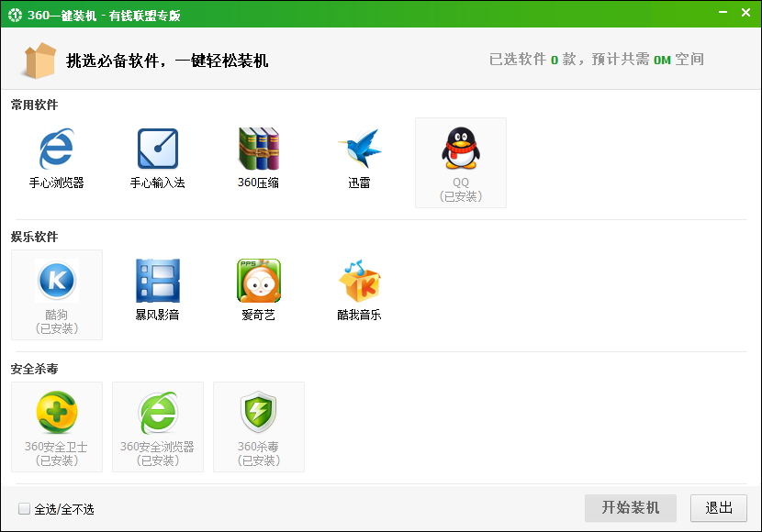
Task: Start installation with 开始装机 button
Action: coord(631,508)
